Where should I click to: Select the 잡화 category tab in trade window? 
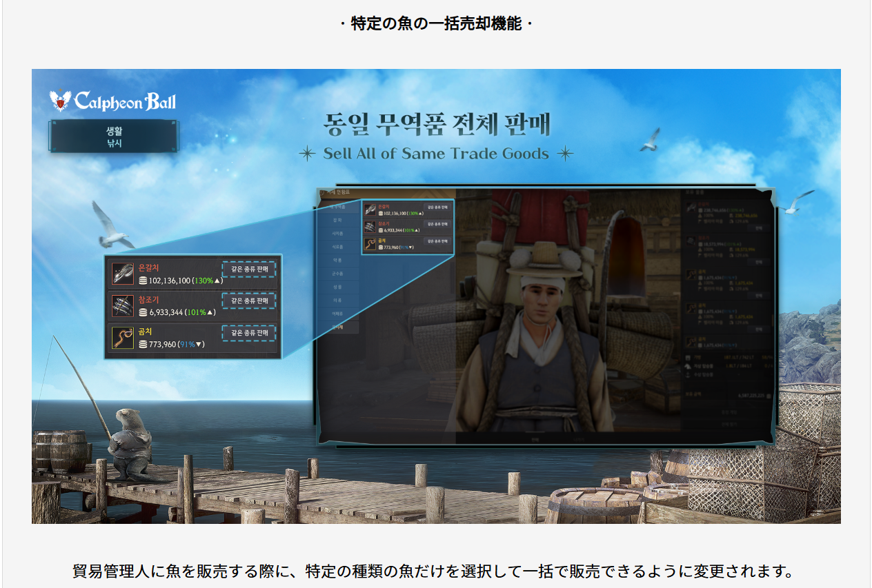(337, 219)
